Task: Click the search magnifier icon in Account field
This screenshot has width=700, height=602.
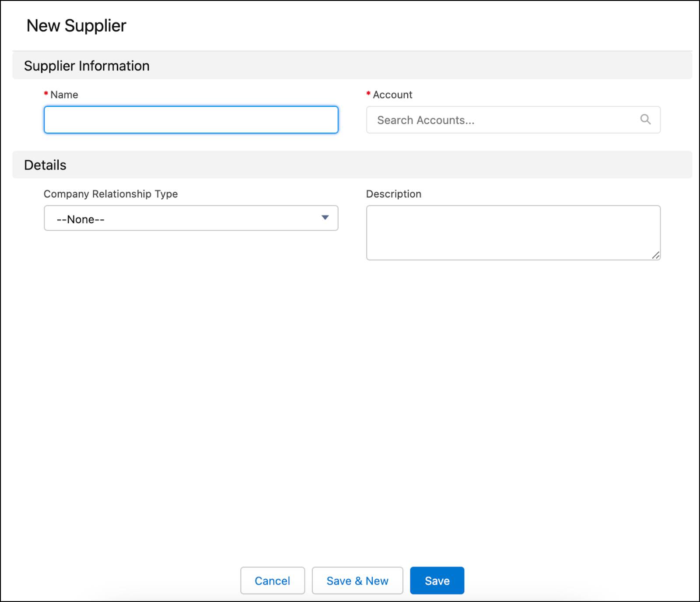Action: 645,119
